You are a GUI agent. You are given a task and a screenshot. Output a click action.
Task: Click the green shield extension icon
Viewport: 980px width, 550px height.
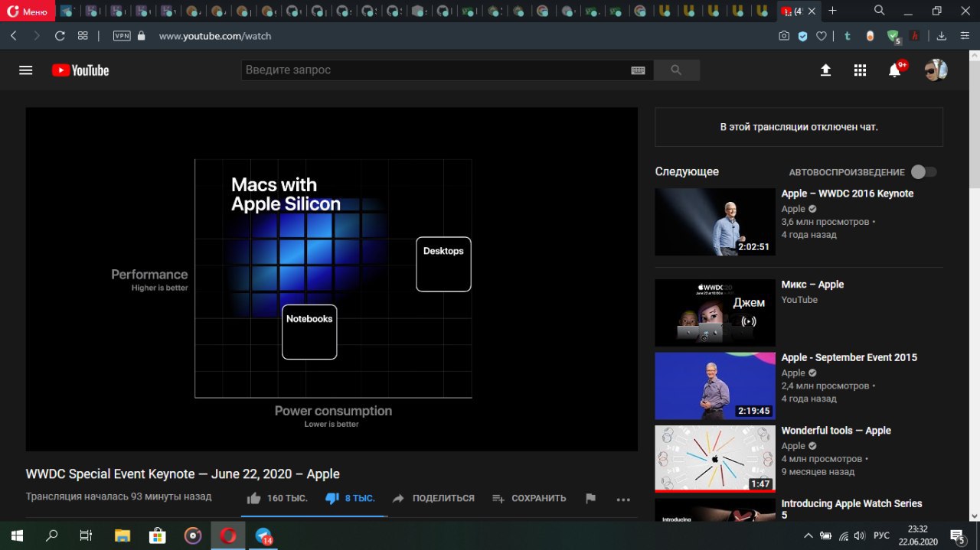(893, 36)
